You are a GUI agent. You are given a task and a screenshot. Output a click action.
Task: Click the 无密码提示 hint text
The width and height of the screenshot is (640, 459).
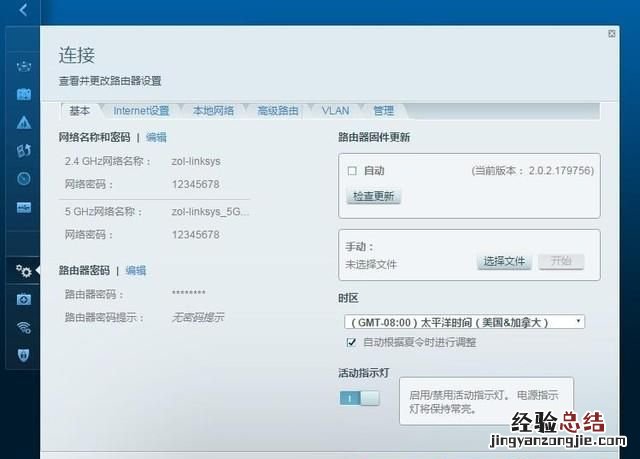click(x=198, y=317)
